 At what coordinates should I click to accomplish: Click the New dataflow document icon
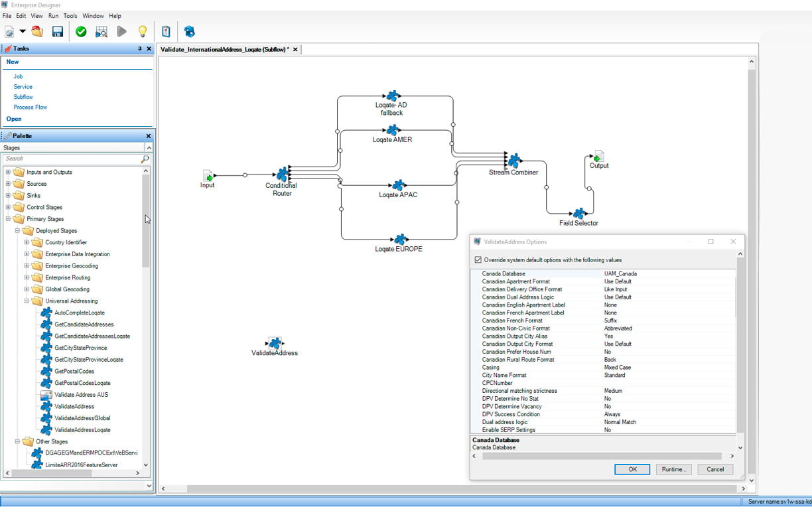(9, 31)
